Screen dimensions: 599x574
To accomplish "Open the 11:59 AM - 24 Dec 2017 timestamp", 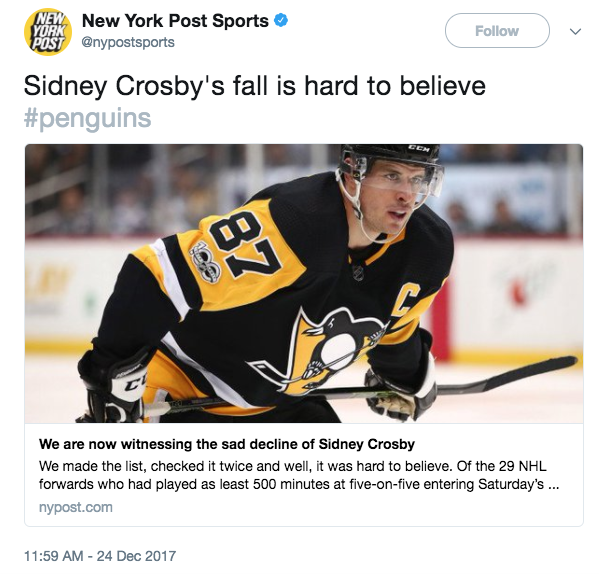I will 100,556.
